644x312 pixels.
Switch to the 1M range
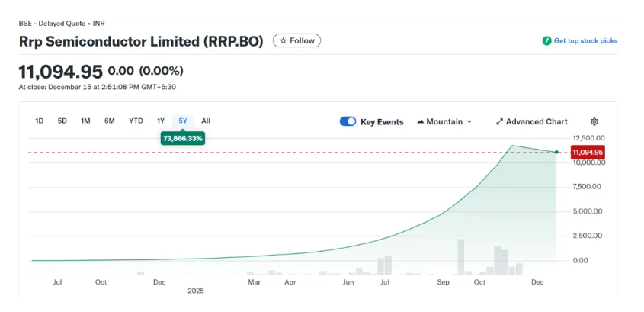pyautogui.click(x=85, y=121)
